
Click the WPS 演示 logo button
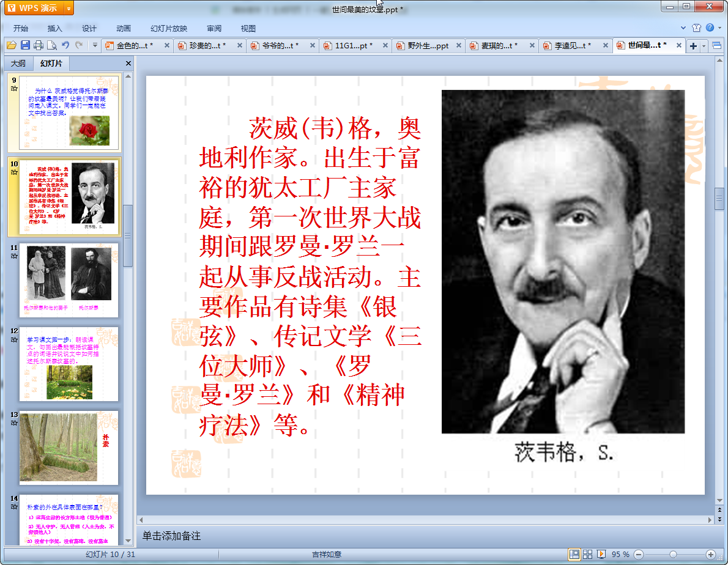[x=34, y=9]
